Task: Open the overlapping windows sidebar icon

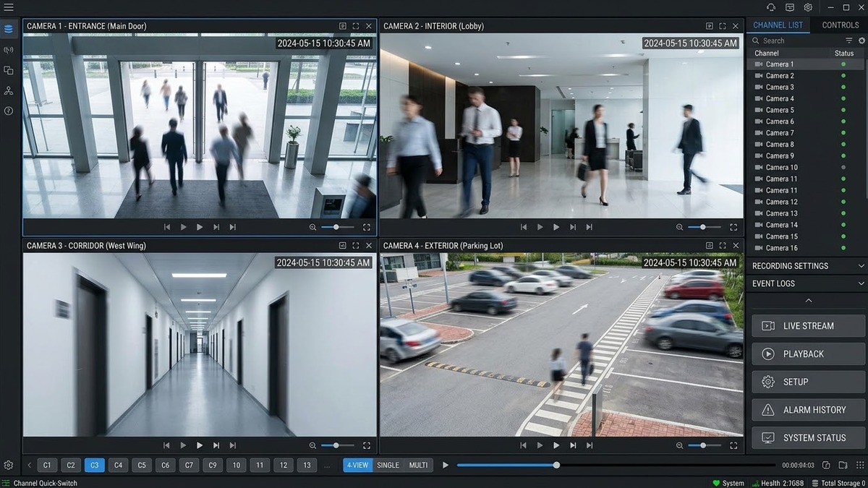Action: 9,70
